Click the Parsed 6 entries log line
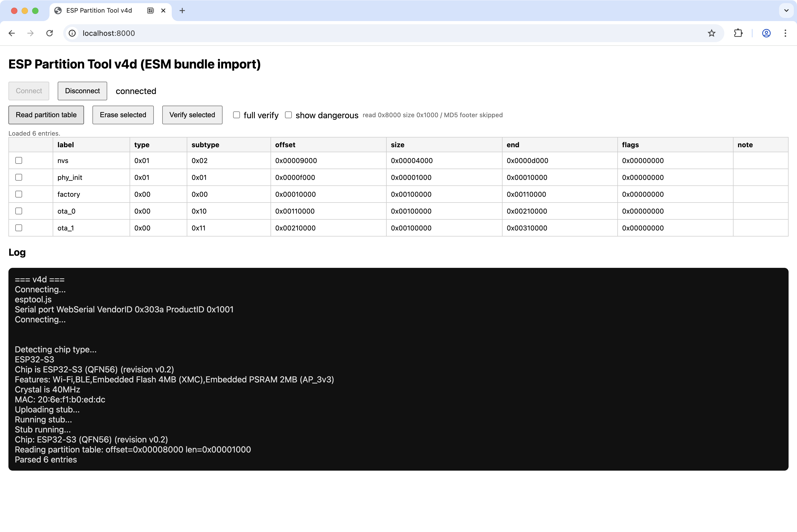The height and width of the screenshot is (532, 797). click(x=46, y=460)
